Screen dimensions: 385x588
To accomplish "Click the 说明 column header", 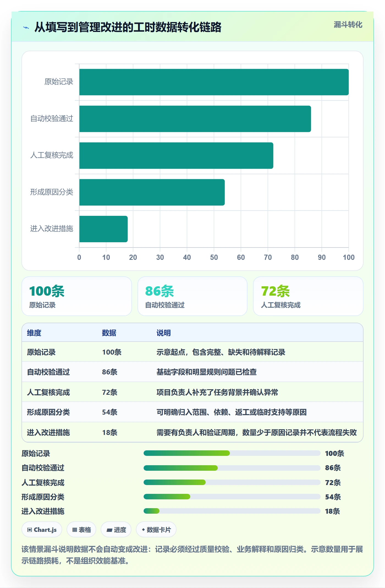I will (x=164, y=333).
